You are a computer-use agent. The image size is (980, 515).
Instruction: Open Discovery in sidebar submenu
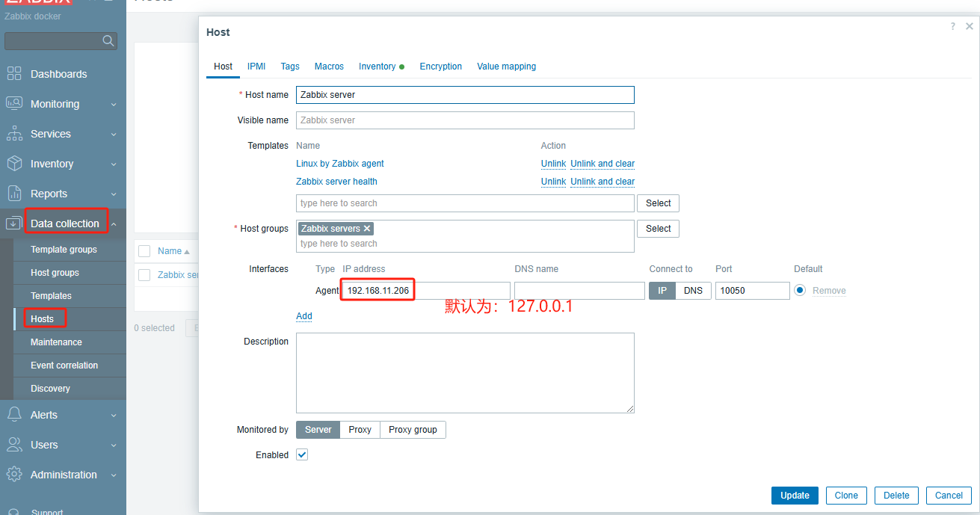click(50, 389)
